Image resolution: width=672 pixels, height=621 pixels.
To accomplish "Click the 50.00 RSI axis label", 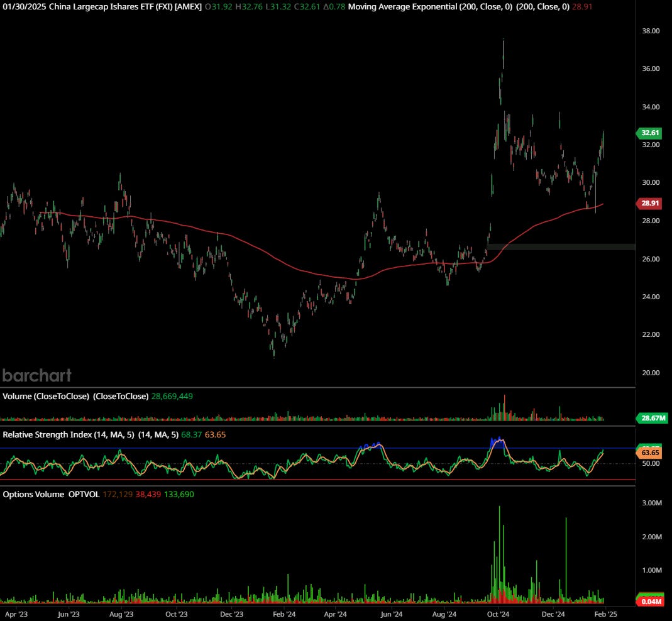I will pyautogui.click(x=651, y=463).
